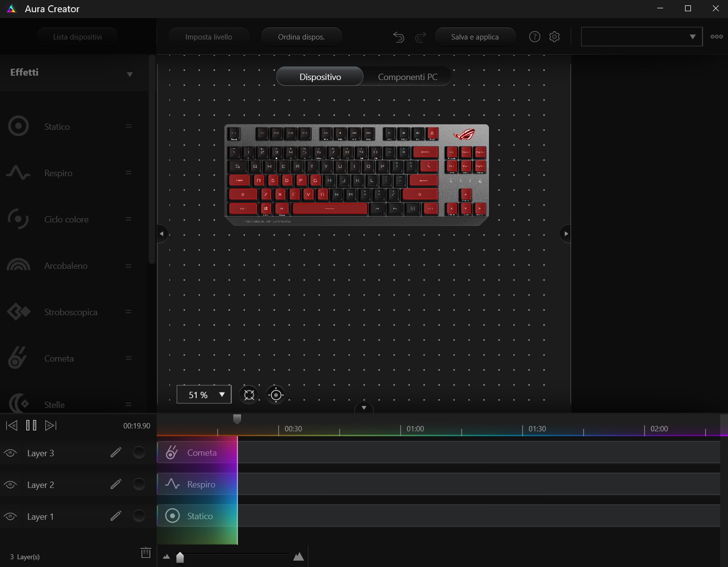Collapse left panel with arrow
The width and height of the screenshot is (728, 567).
click(x=162, y=234)
